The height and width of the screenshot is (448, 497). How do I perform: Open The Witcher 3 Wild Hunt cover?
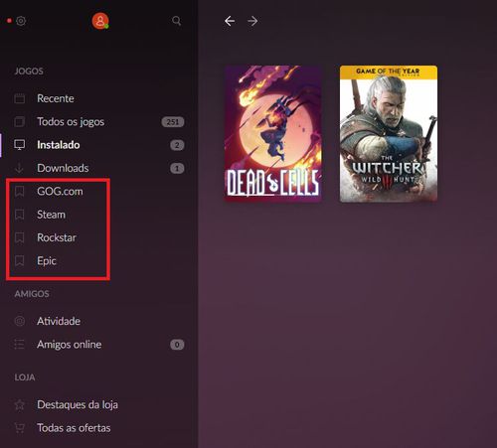point(389,134)
